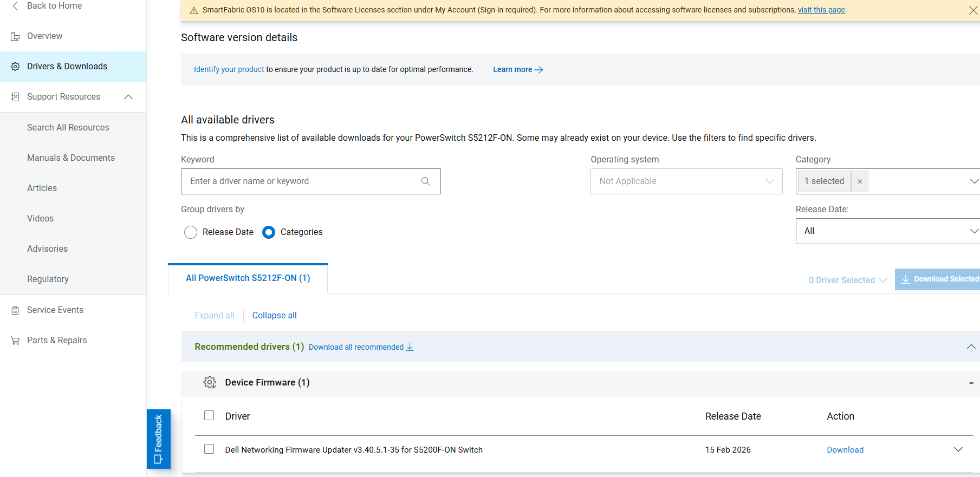Clear the 1 selected category filter
The image size is (980, 477).
pos(860,181)
